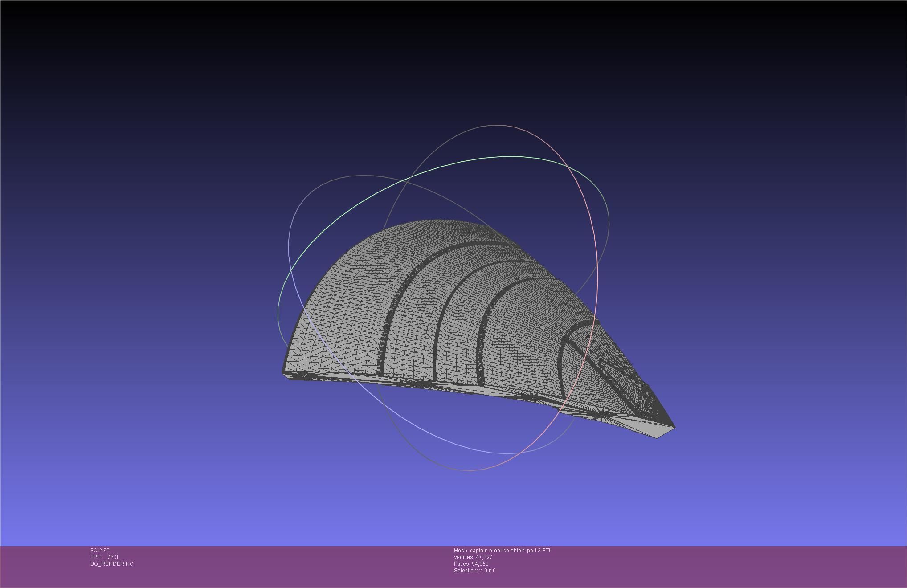
Task: Click the Selection: v: 0 f: 0 text
Action: (x=475, y=571)
